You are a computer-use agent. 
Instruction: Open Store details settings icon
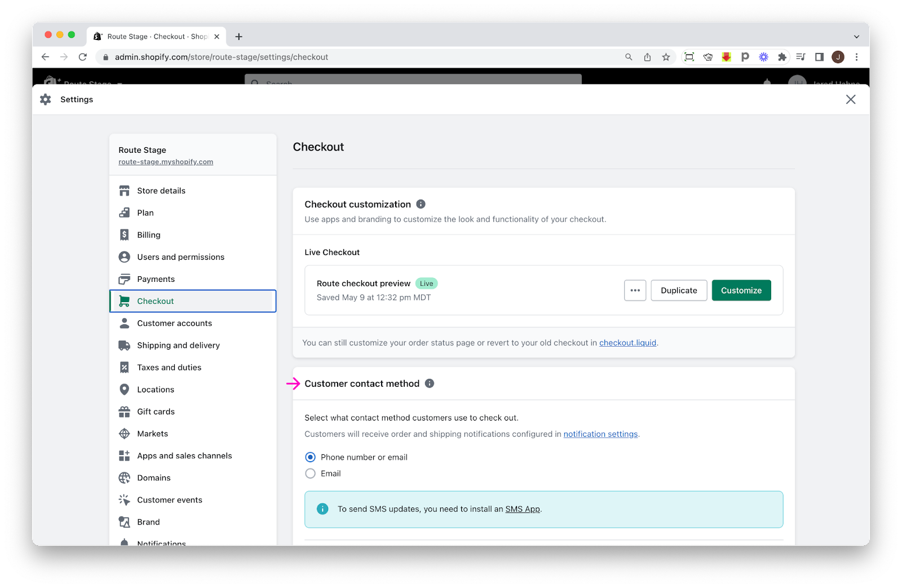[x=124, y=191]
